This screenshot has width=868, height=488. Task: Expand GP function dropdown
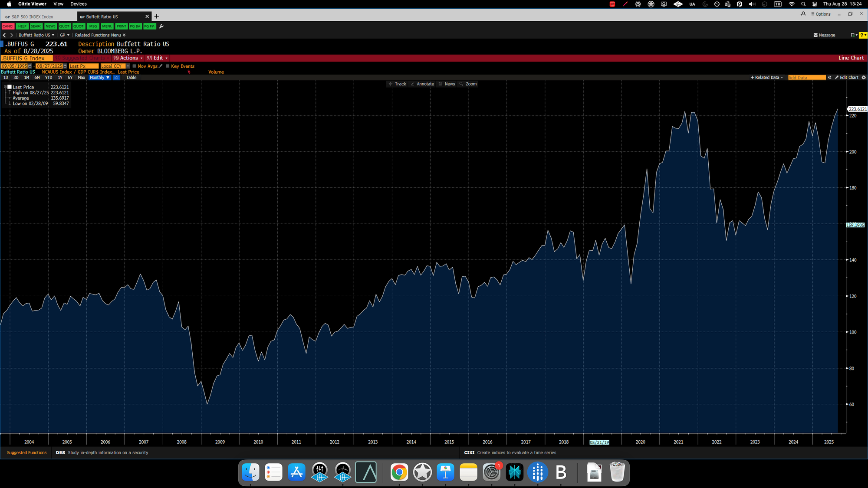[65, 35]
